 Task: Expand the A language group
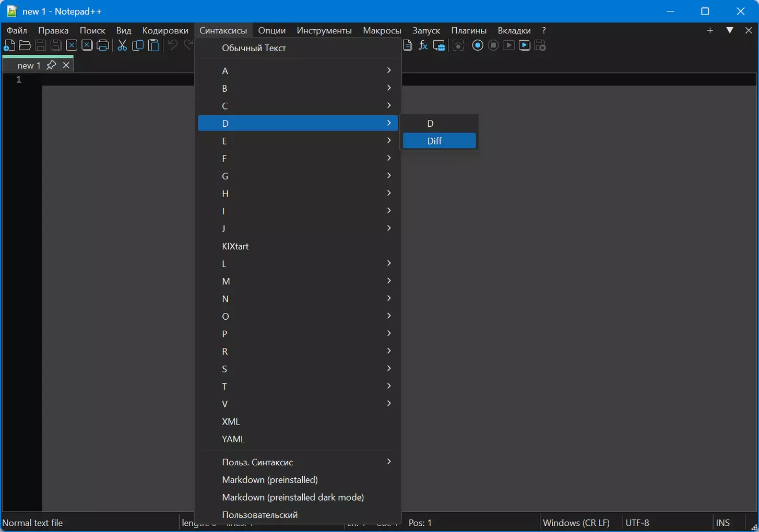pos(298,71)
